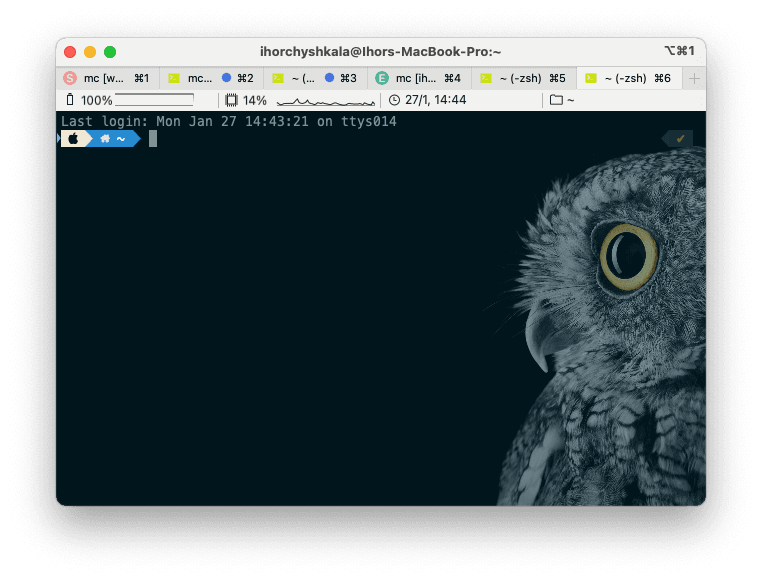Switch to the mc tab labeled ⌘1

tap(108, 78)
